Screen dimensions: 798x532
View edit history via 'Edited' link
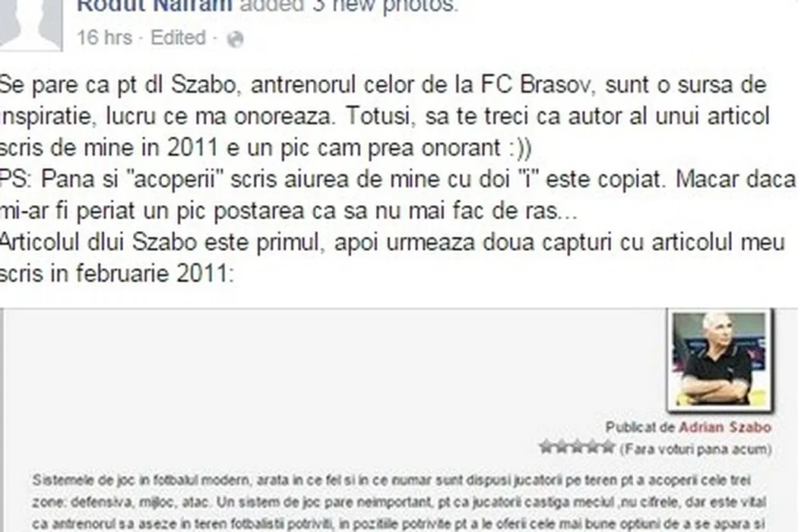click(178, 38)
